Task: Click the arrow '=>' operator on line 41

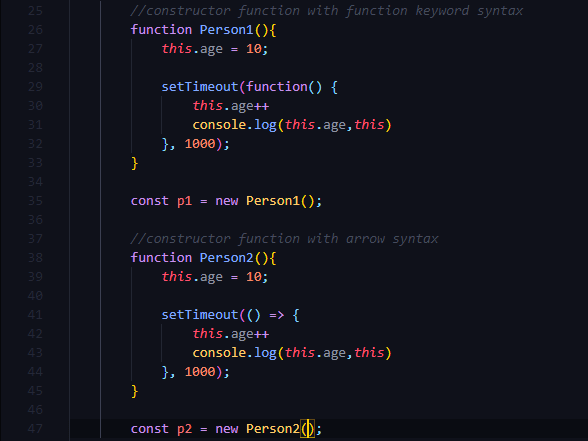Action: pos(277,315)
